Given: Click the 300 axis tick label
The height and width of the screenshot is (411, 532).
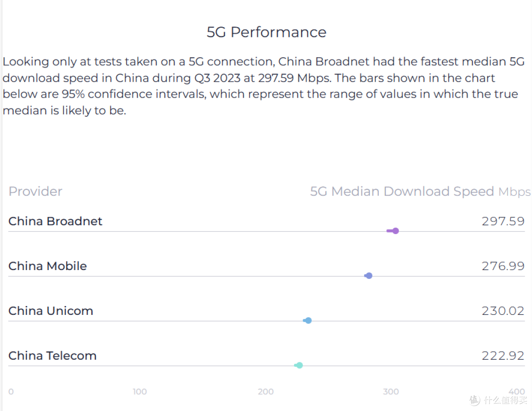Looking at the screenshot, I should (x=391, y=391).
